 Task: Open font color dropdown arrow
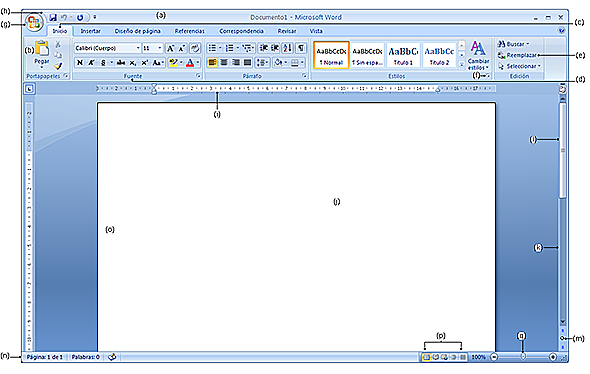coord(198,62)
